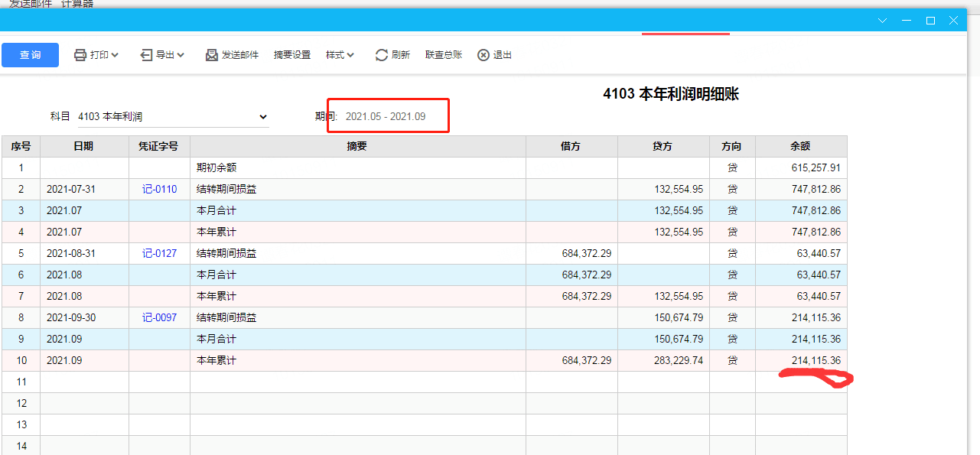Click the send mail (发送邮件) envelope icon
The height and width of the screenshot is (455, 980).
(x=212, y=55)
